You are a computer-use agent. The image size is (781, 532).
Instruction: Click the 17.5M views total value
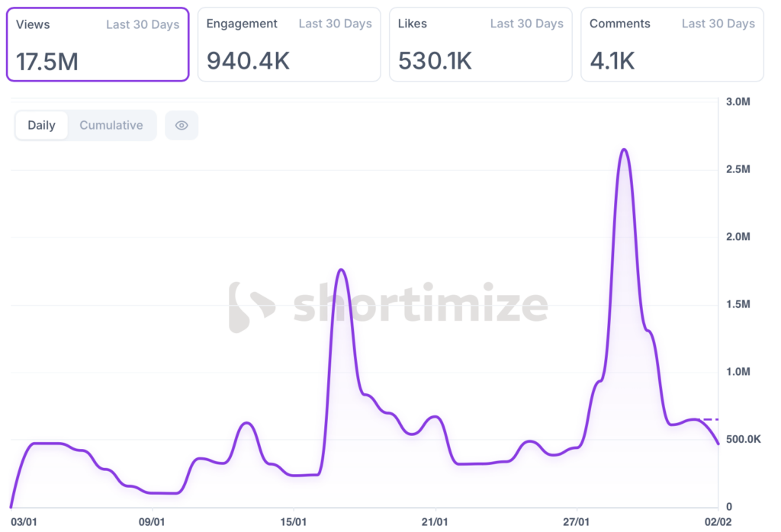[x=47, y=61]
